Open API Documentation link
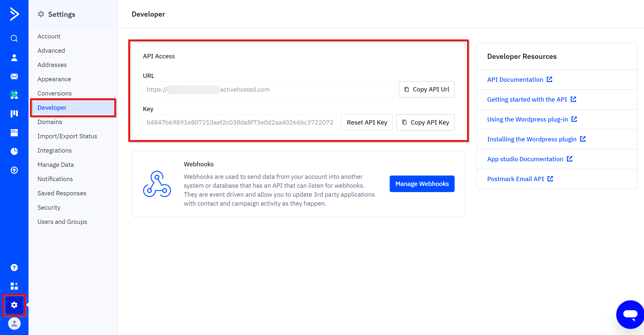 (x=515, y=79)
